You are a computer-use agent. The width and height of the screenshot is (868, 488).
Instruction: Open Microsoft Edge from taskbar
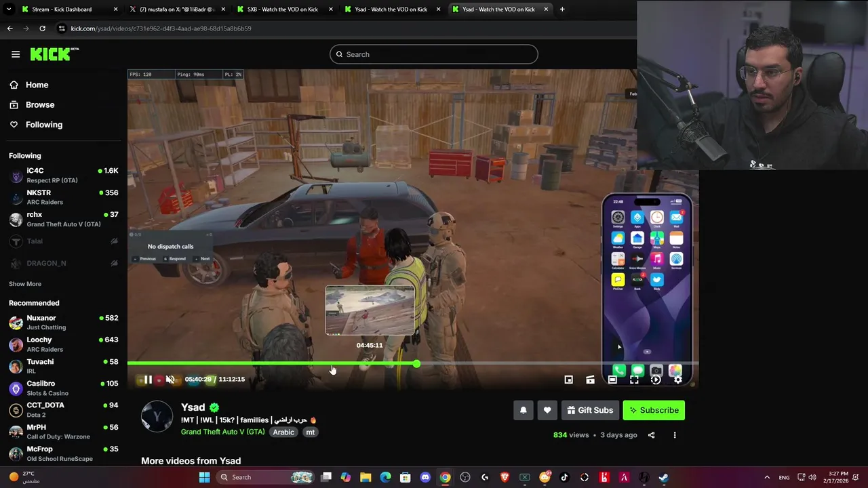(385, 477)
